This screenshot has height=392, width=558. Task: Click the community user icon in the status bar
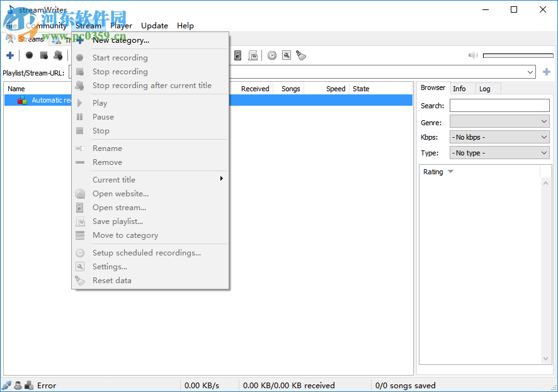[17, 385]
